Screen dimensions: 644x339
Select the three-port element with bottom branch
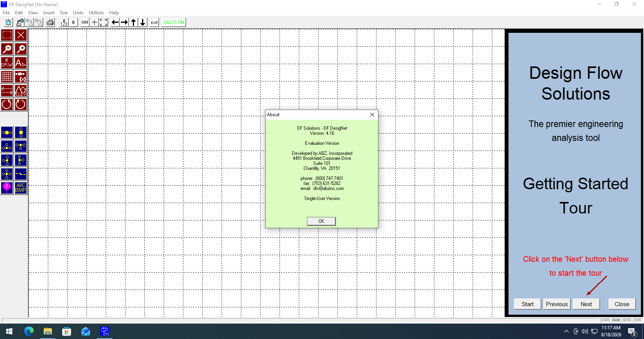tap(21, 146)
